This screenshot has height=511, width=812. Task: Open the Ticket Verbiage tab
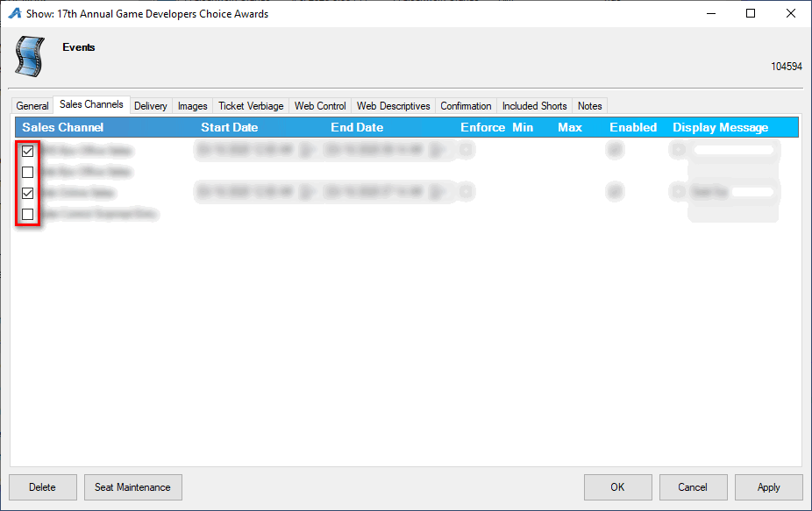[251, 105]
